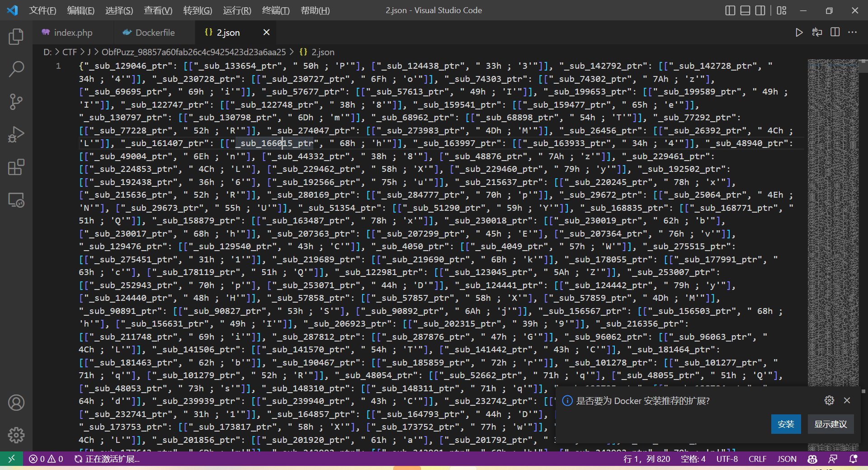Open the Remote Explorer view
Image resolution: width=868 pixels, height=470 pixels.
pyautogui.click(x=16, y=200)
